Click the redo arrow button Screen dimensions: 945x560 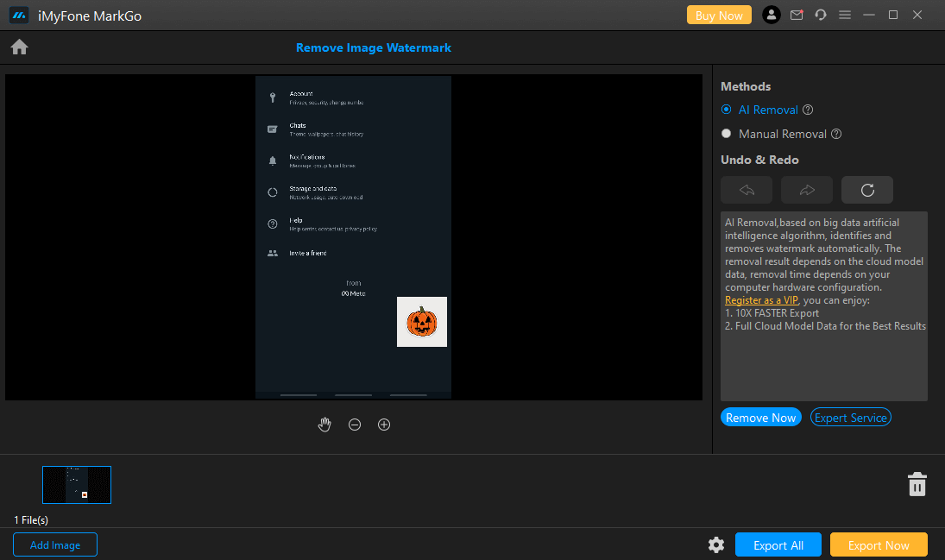point(807,190)
